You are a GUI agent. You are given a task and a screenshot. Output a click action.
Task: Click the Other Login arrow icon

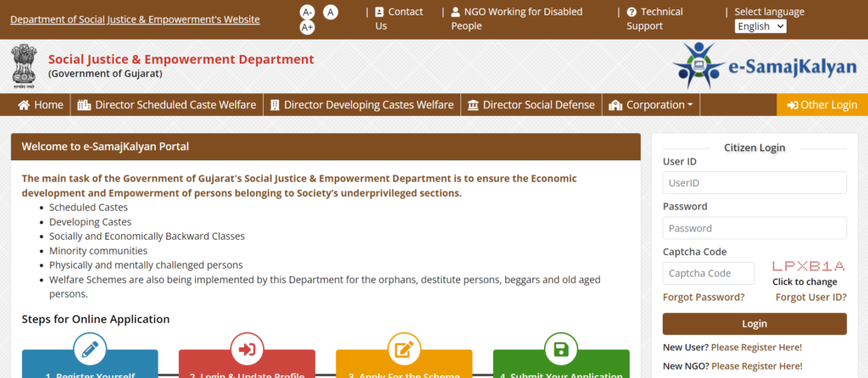click(x=793, y=105)
